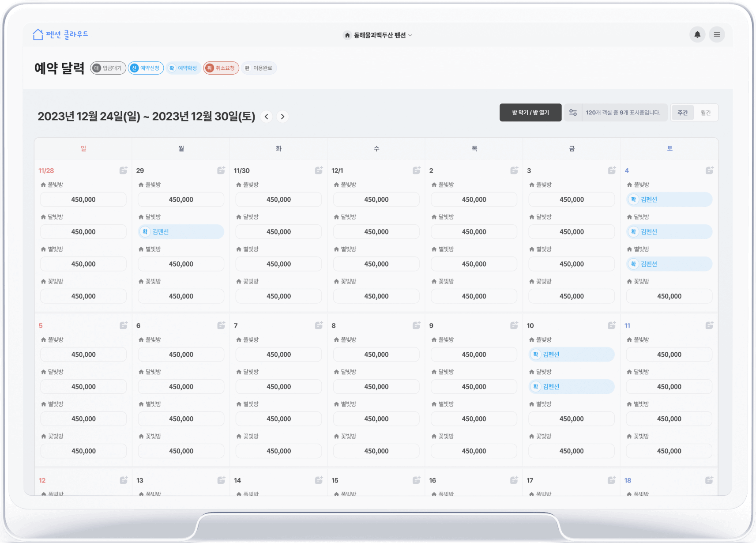Open the 동해물과백두산 펜션 selector dropdown
Image resolution: width=756 pixels, height=543 pixels.
pyautogui.click(x=378, y=35)
